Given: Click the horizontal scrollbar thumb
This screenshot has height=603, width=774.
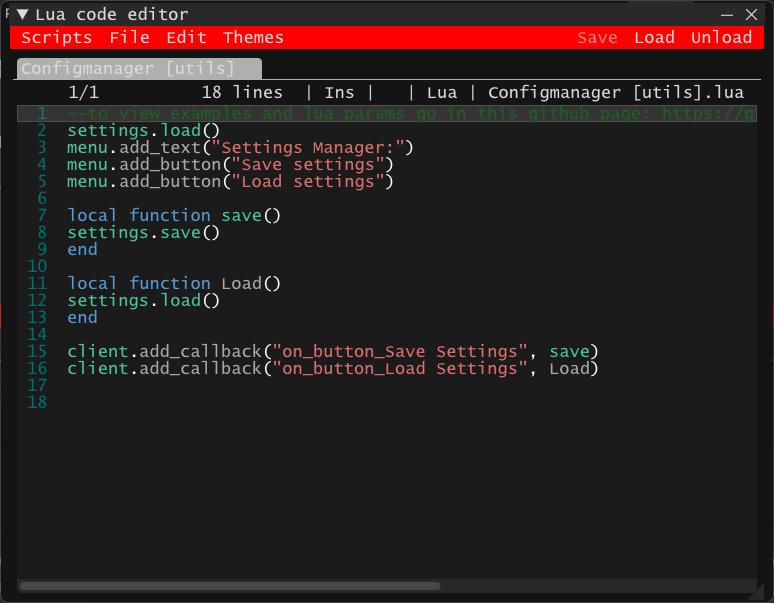Looking at the screenshot, I should click(x=229, y=586).
